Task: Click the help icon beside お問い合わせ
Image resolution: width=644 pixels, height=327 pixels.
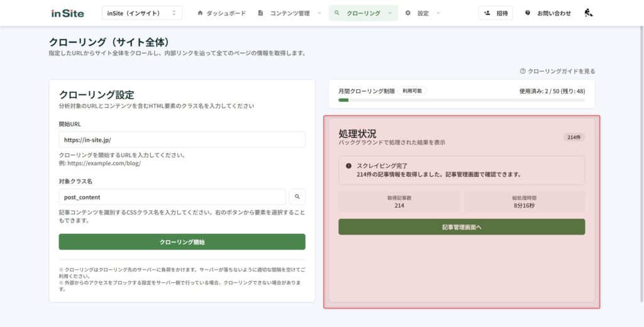Action: click(527, 13)
